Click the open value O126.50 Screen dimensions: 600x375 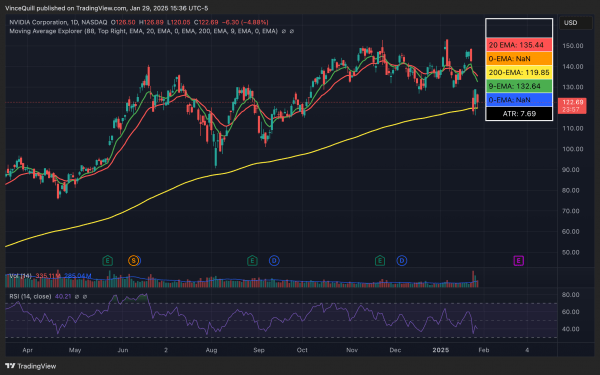tap(123, 23)
